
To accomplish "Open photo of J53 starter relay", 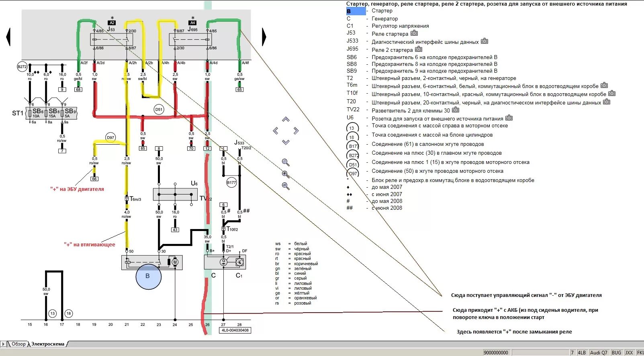I will tap(414, 33).
